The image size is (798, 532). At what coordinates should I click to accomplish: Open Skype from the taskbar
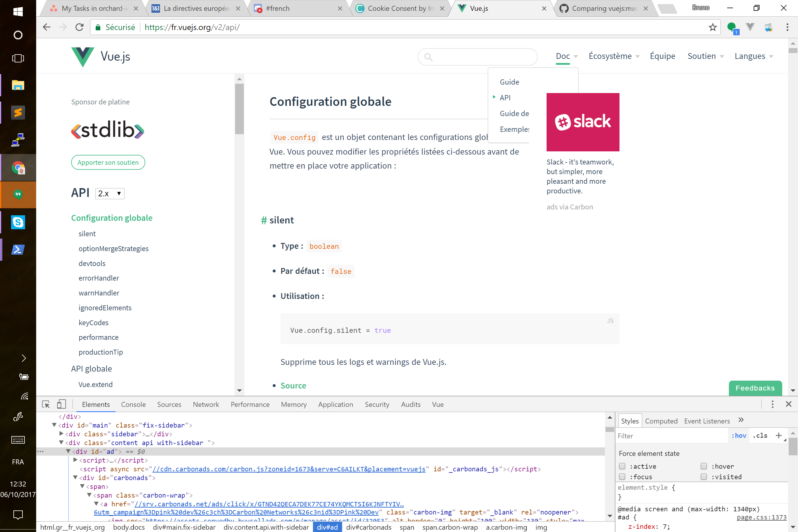pos(18,223)
